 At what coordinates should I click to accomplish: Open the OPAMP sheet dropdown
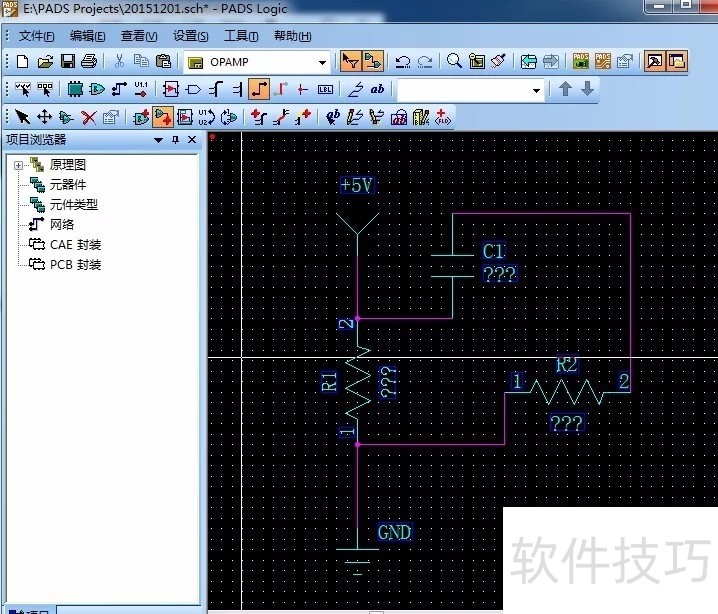tap(322, 62)
